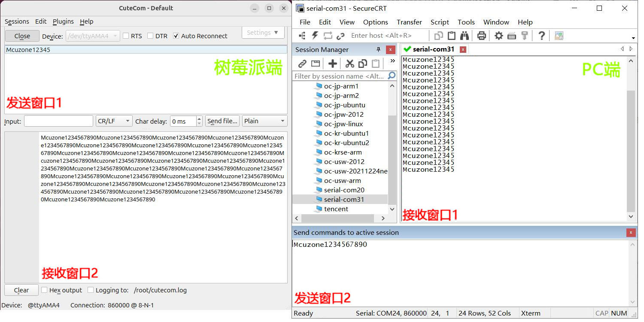Screen dimensions: 644x322
Task: Select the oc-jp-ubuntu session
Action: [345, 105]
